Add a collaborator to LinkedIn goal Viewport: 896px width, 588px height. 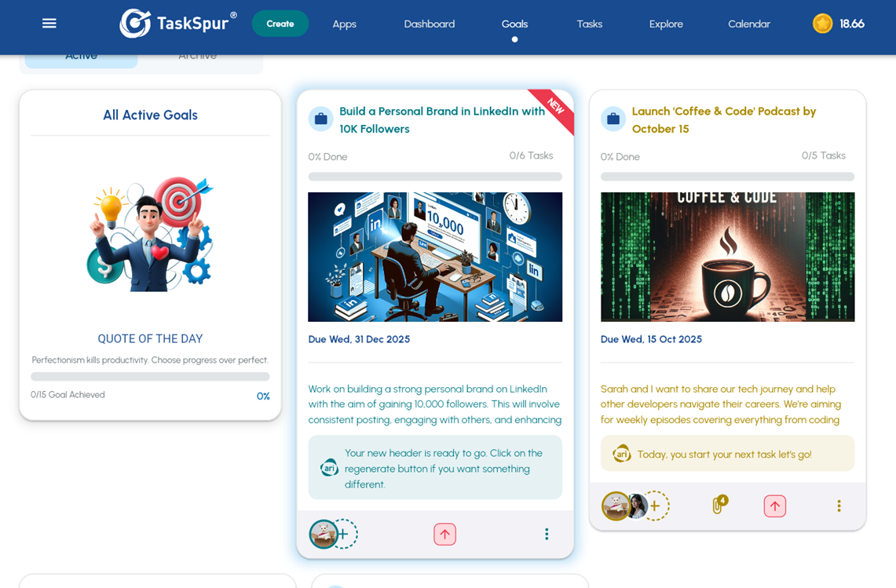[344, 535]
